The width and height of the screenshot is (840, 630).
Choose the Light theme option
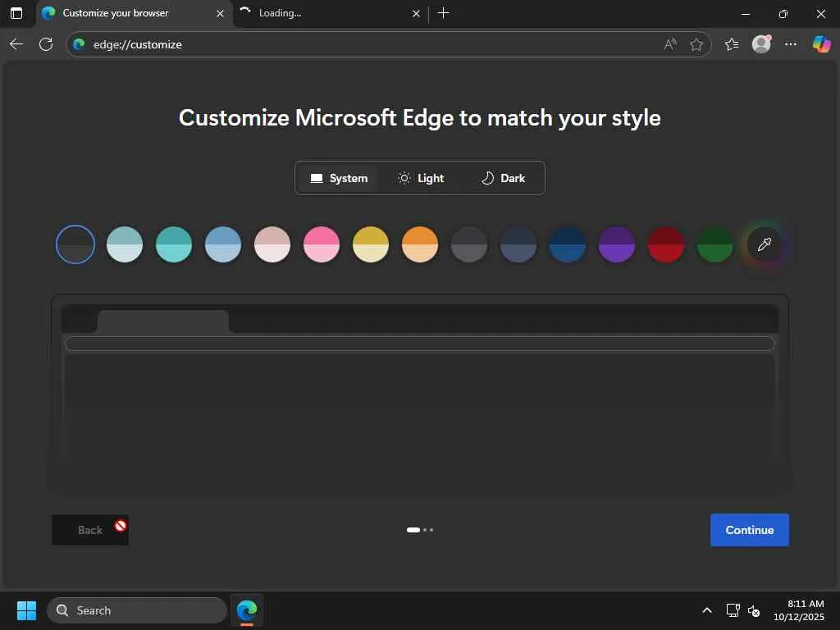point(421,178)
